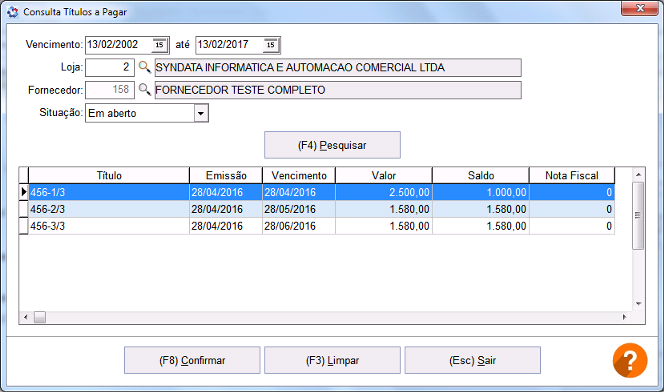The height and width of the screenshot is (392, 664).
Task: Click the Fornecedor search magnifier icon
Action: click(x=144, y=89)
